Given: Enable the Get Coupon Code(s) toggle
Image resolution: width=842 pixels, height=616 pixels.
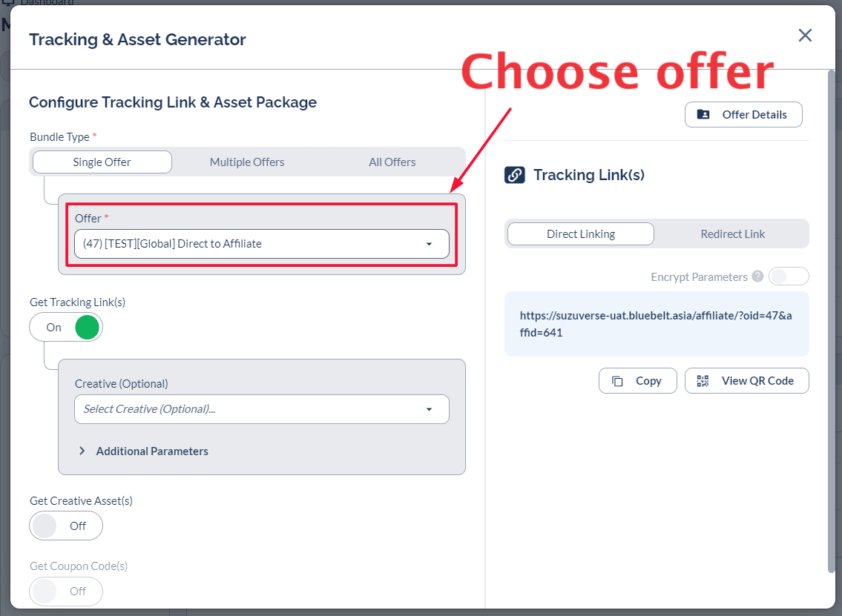Looking at the screenshot, I should 66,592.
